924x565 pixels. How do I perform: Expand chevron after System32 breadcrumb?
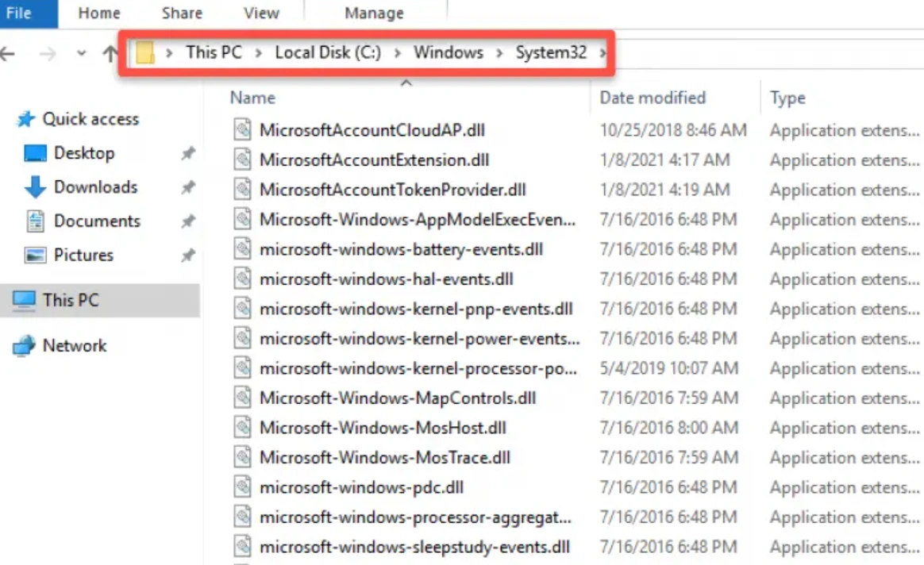tap(603, 53)
